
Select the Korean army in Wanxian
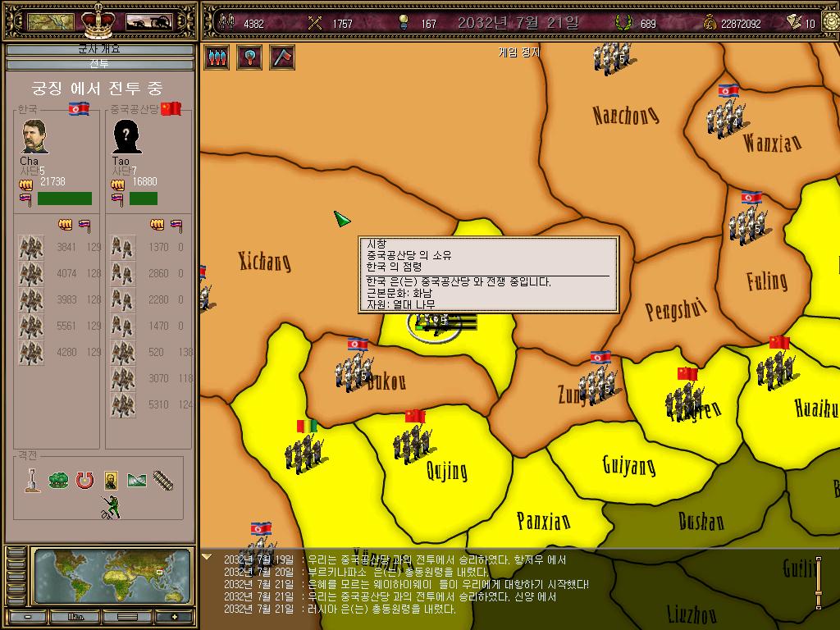[725, 117]
